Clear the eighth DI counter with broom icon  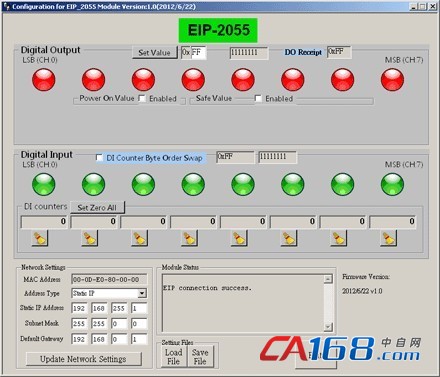pos(389,239)
